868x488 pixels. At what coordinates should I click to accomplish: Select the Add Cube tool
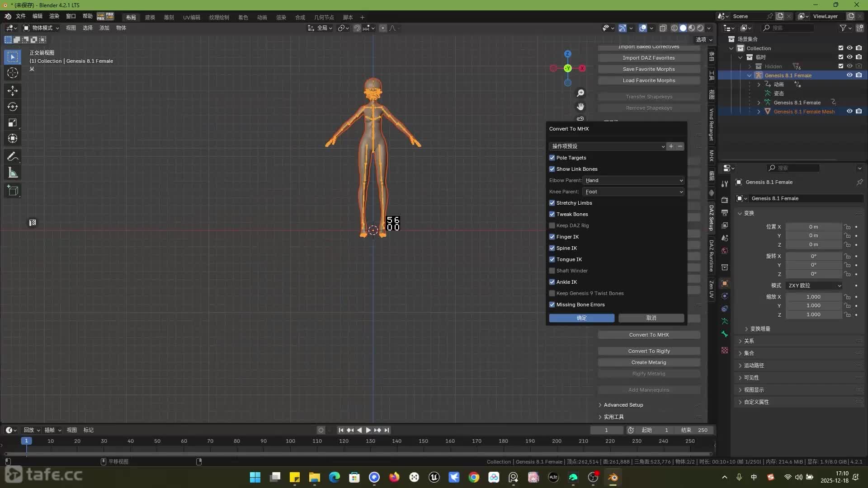coord(12,190)
